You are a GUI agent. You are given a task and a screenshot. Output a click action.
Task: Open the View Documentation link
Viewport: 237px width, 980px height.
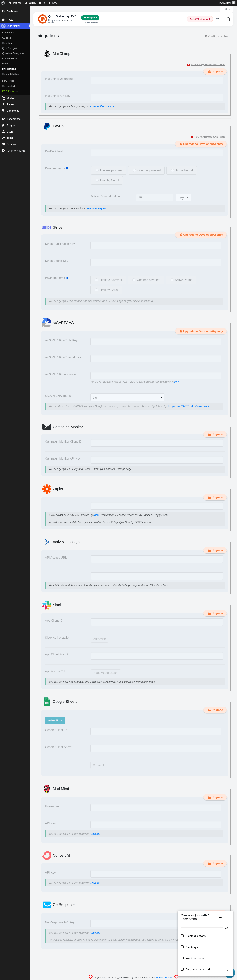(x=218, y=36)
